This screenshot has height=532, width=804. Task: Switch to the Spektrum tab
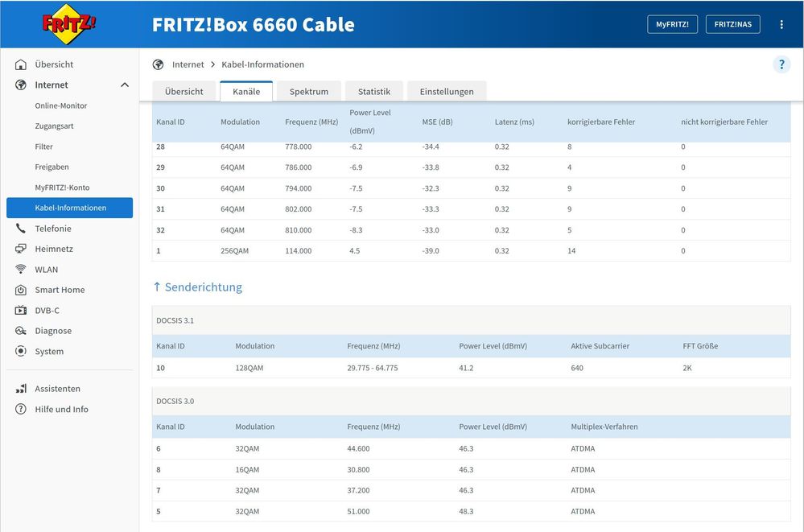click(309, 92)
